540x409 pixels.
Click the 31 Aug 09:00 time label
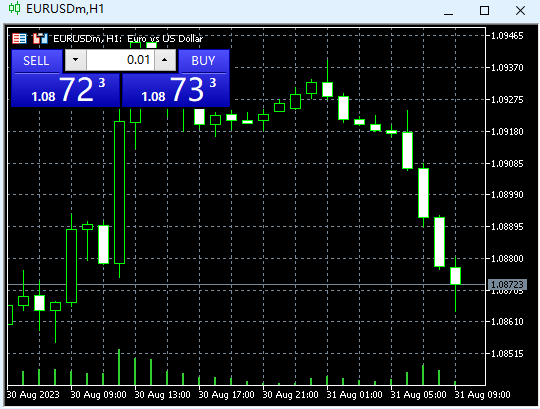(x=482, y=395)
